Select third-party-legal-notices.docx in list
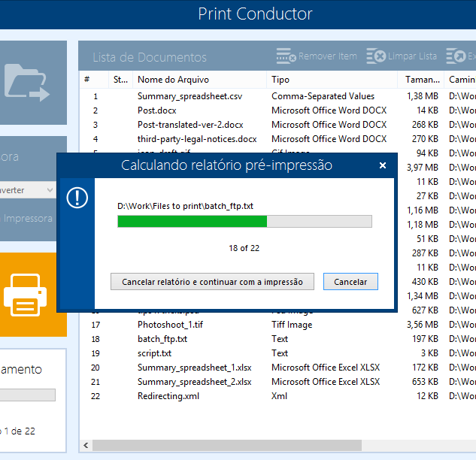Screen dimensions: 476x460 click(x=196, y=139)
